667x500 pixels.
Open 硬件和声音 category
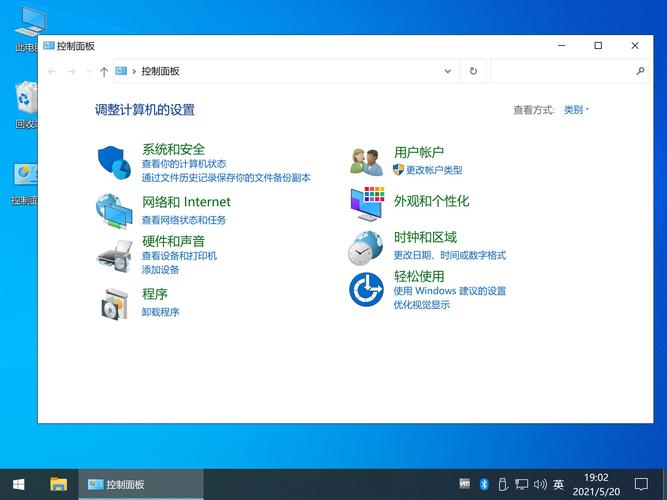[x=174, y=241]
